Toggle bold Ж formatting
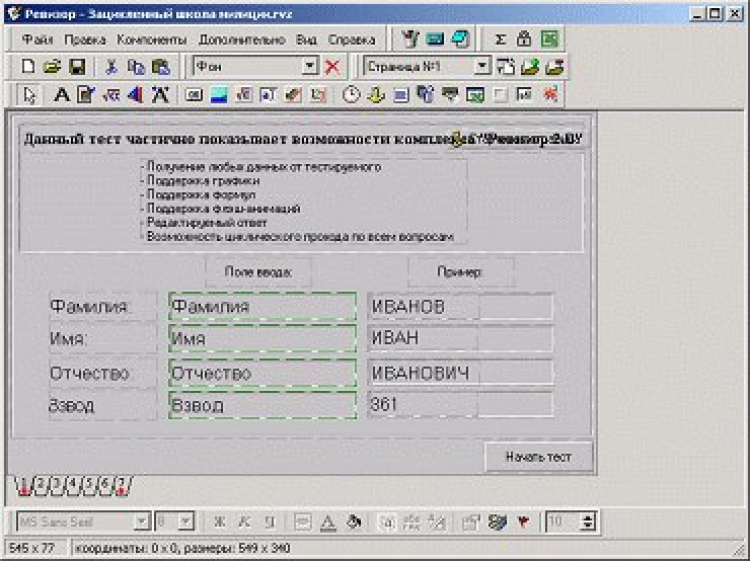Viewport: 750px width, 561px height. click(220, 522)
